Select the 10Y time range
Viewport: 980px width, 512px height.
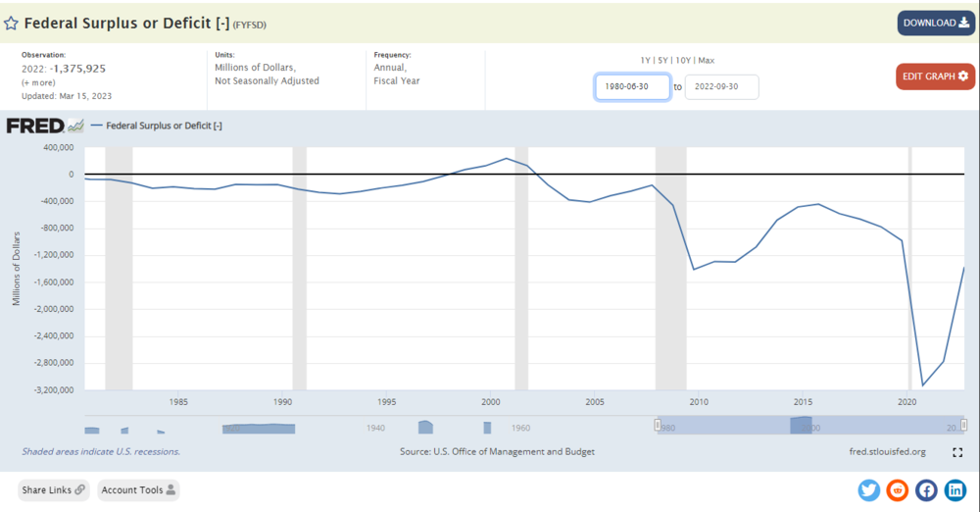tap(681, 61)
